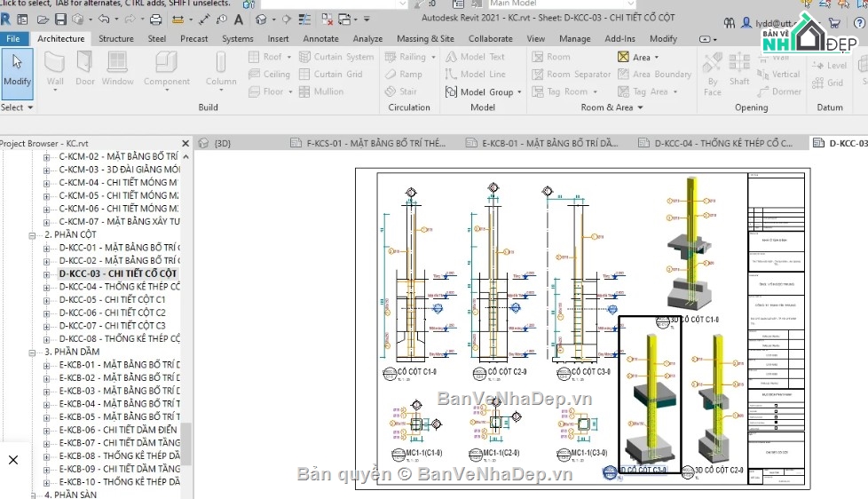The height and width of the screenshot is (499, 868).
Task: Open the Collaborate ribbon tab
Action: (x=491, y=39)
